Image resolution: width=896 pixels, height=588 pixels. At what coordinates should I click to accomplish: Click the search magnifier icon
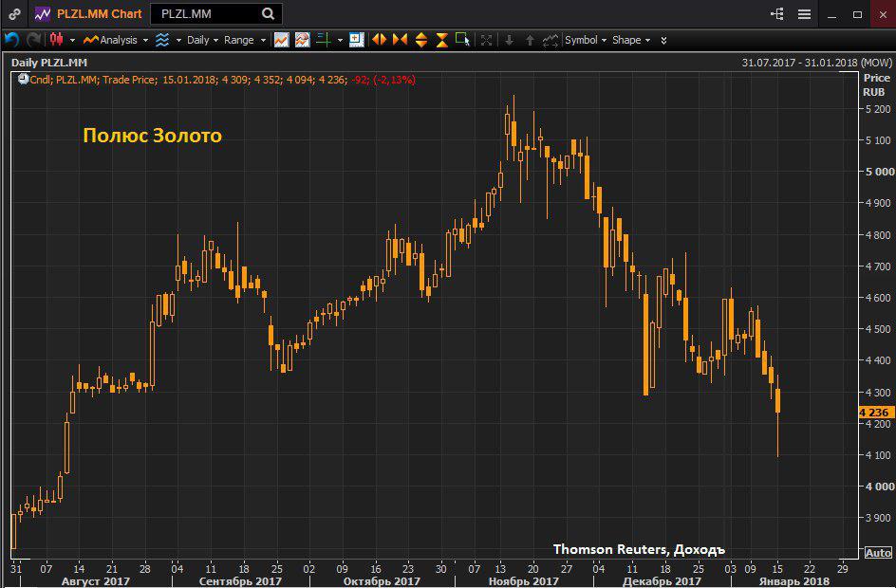click(x=268, y=13)
